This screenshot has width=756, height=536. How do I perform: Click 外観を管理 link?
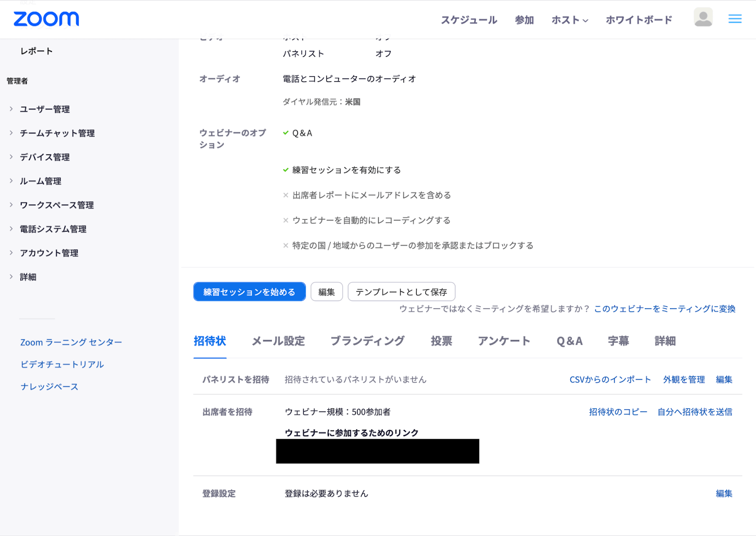click(684, 380)
